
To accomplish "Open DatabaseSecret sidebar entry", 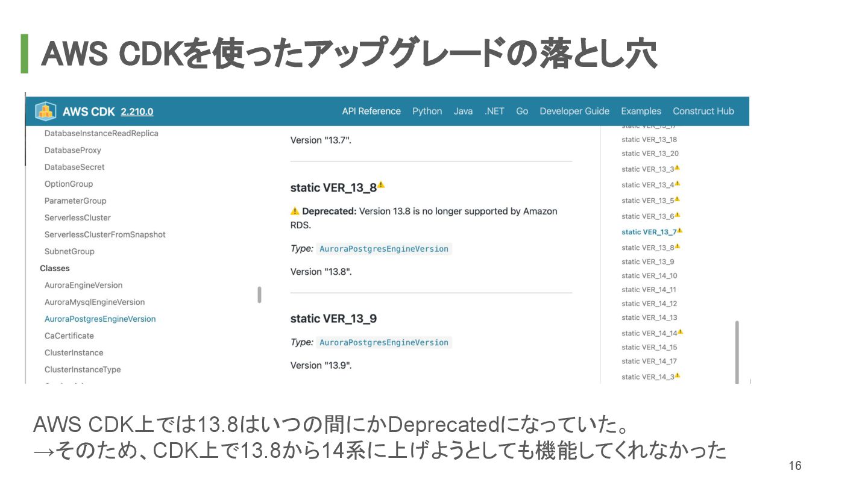I will (x=74, y=167).
